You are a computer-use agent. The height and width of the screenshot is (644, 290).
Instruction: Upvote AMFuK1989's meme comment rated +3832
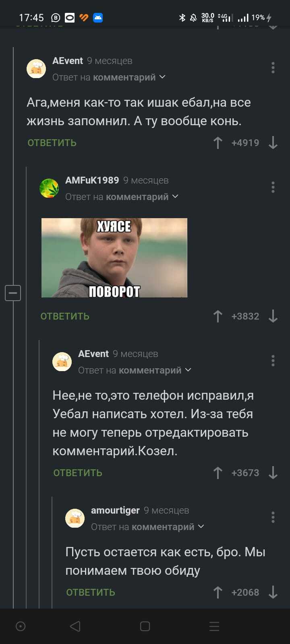218,316
